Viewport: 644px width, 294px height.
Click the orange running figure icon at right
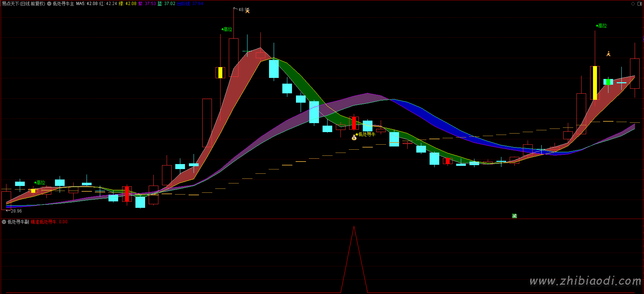[608, 54]
